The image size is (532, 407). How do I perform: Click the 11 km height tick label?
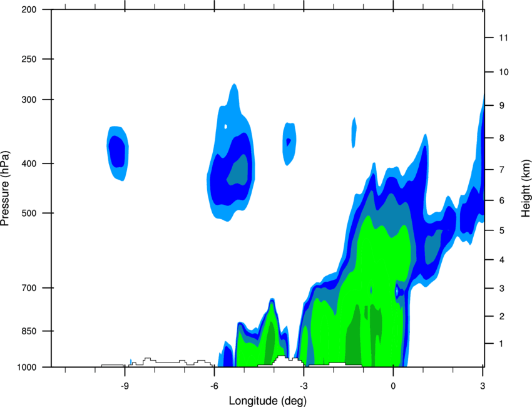click(x=503, y=38)
